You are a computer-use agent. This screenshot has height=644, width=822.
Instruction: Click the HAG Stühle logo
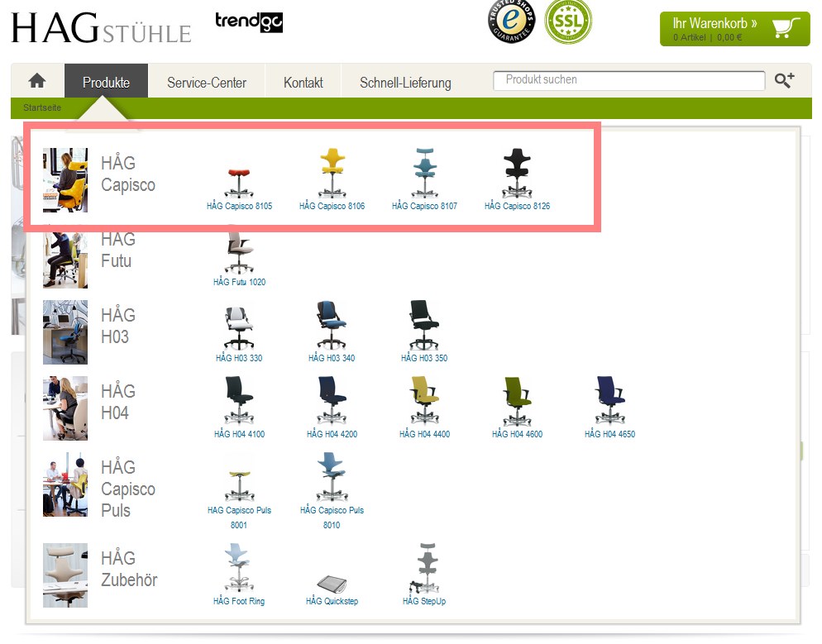point(101,28)
